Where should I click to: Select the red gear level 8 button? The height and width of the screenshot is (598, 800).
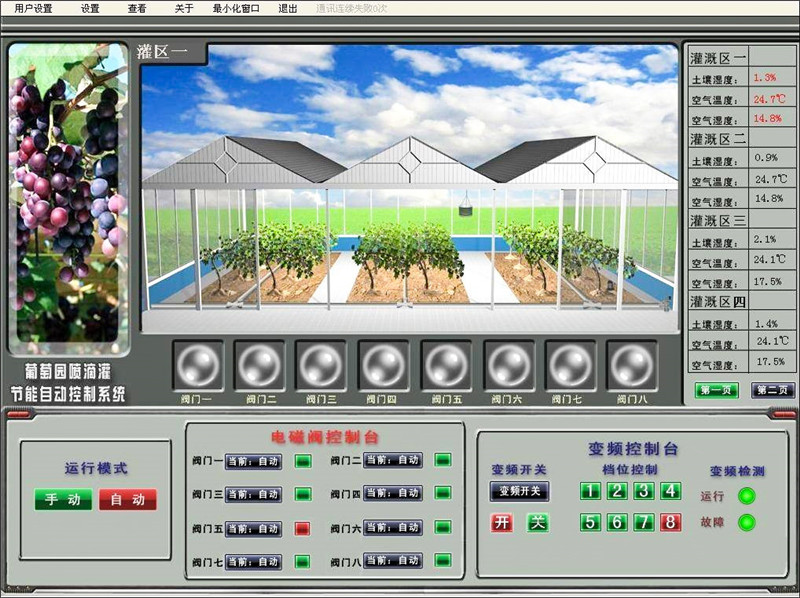670,522
